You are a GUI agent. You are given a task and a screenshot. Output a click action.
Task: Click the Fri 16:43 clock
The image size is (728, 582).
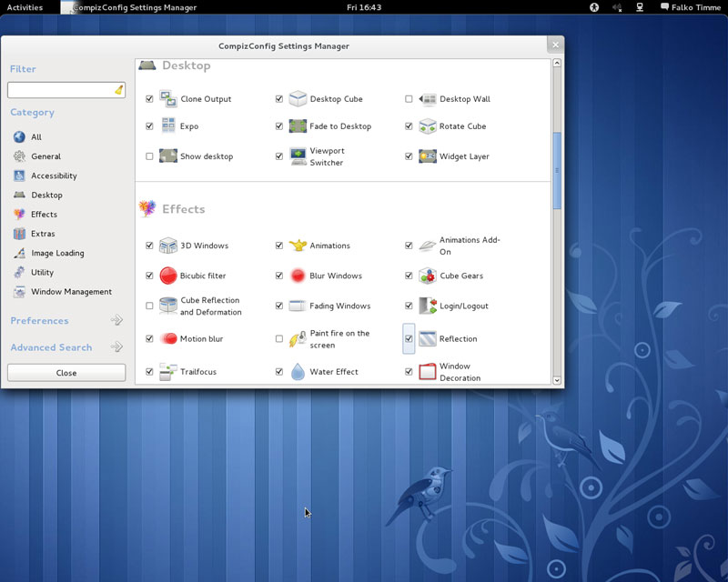click(x=364, y=7)
